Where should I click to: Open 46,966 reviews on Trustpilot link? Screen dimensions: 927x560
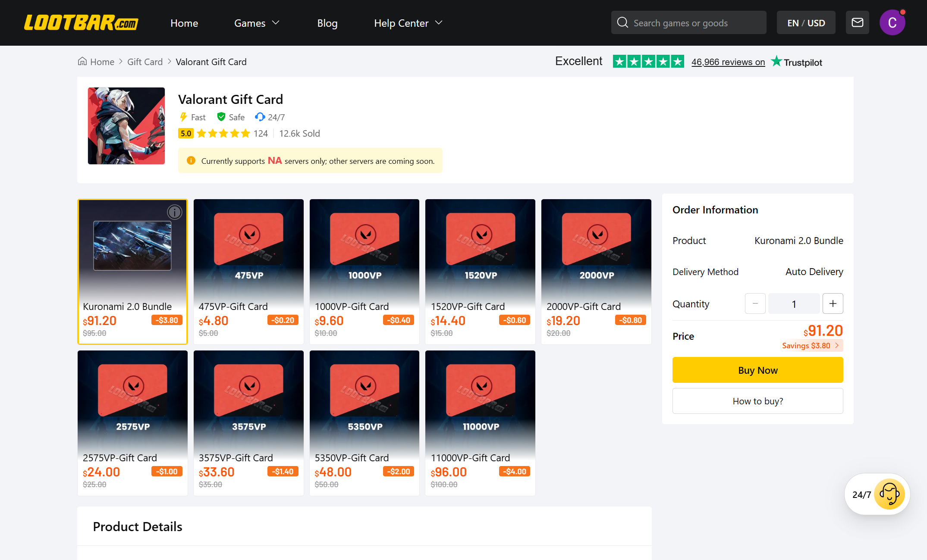[x=728, y=62]
